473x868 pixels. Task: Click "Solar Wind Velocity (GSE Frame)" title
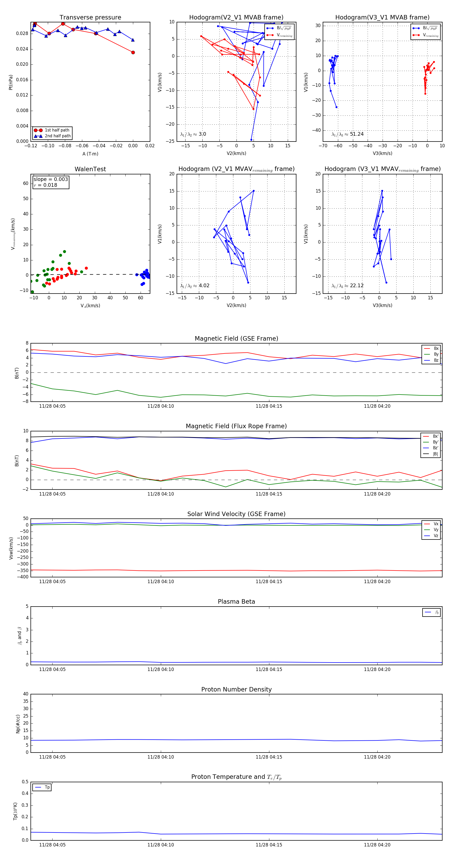pyautogui.click(x=236, y=514)
